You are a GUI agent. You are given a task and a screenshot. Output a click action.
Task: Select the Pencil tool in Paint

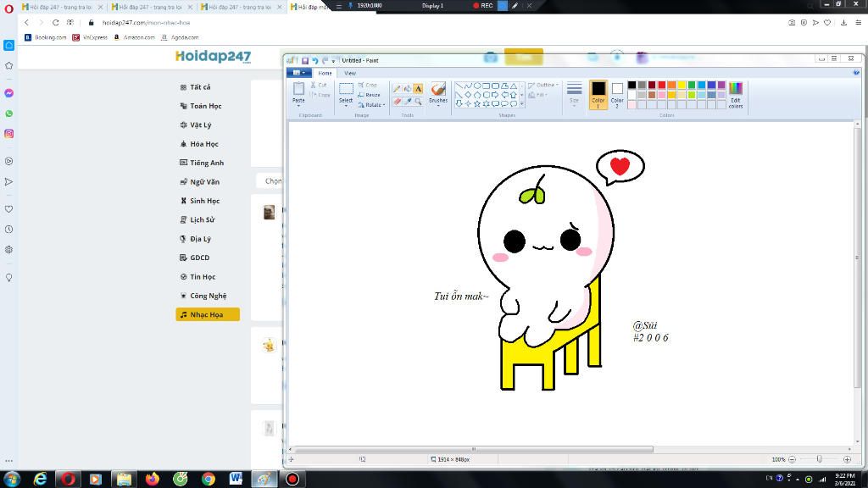coord(397,88)
